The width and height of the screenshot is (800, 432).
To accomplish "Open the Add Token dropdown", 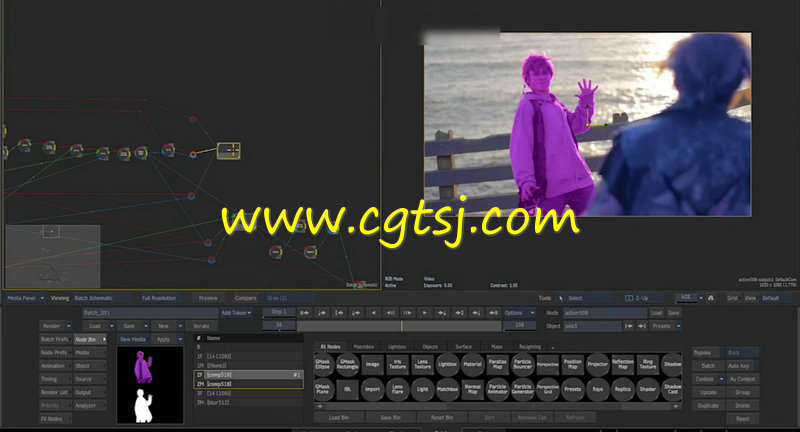I will click(x=236, y=313).
